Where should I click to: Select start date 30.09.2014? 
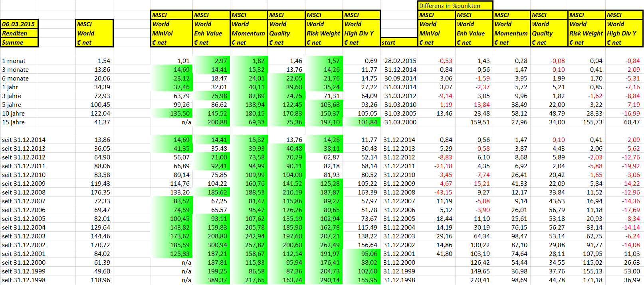[x=400, y=79]
